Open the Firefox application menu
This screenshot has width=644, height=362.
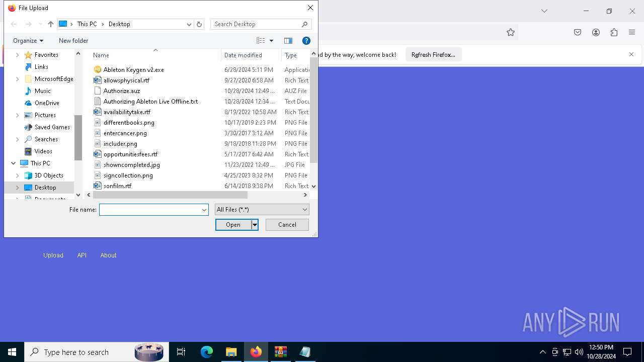tap(632, 32)
